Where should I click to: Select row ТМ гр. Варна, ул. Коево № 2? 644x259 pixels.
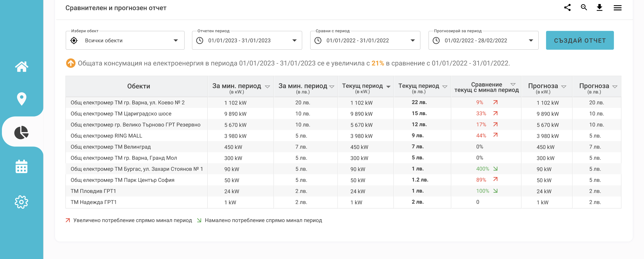pos(343,103)
